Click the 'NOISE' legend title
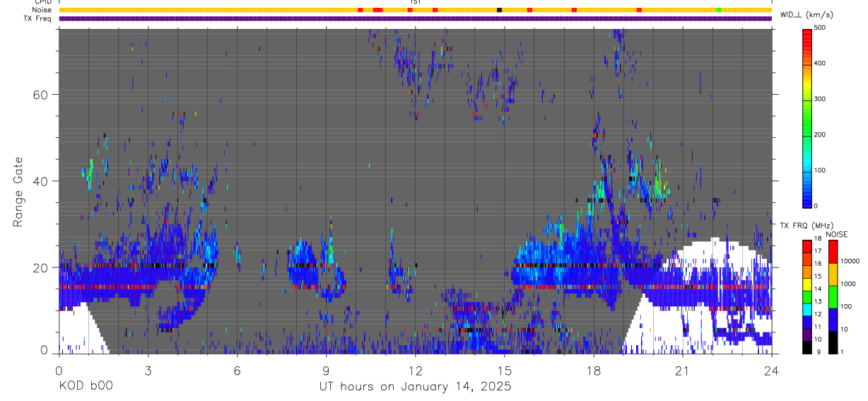Viewport: 868px width, 401px height. pos(837,234)
